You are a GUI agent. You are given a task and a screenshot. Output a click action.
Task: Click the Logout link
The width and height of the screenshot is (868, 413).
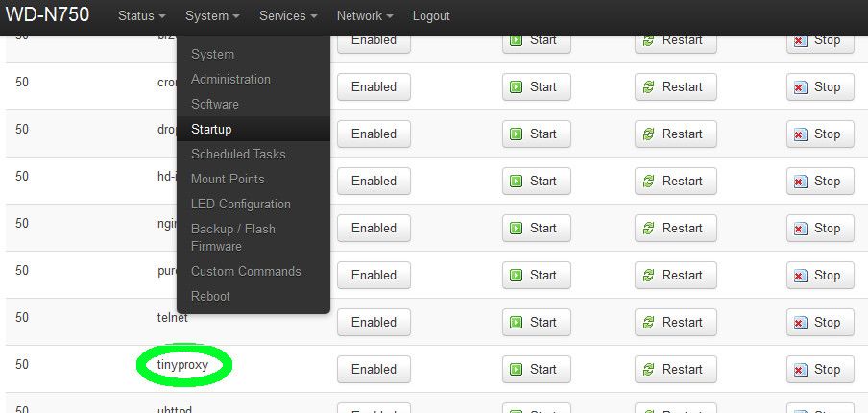[431, 16]
